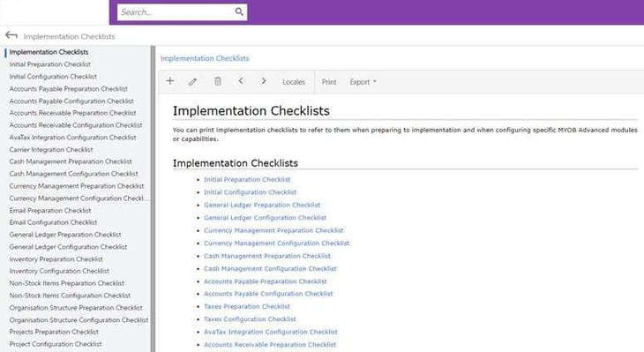The height and width of the screenshot is (352, 644).
Task: Select Projects Preparation Checklist in the sidebar
Action: [x=54, y=332]
